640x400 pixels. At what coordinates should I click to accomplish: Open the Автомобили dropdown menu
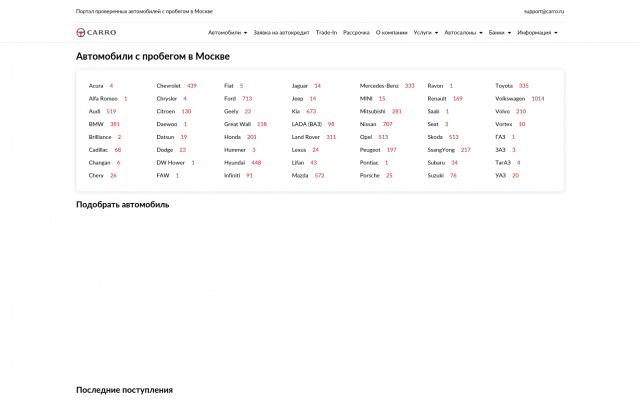227,33
